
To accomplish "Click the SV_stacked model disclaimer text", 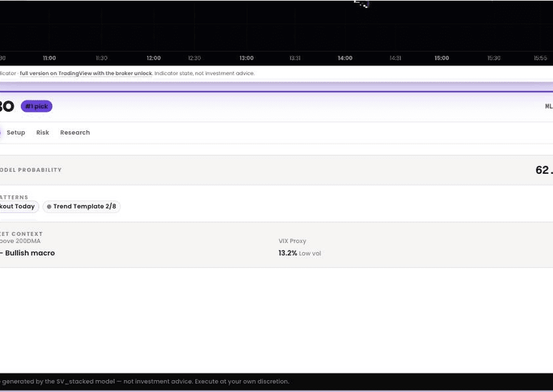I will pyautogui.click(x=144, y=381).
